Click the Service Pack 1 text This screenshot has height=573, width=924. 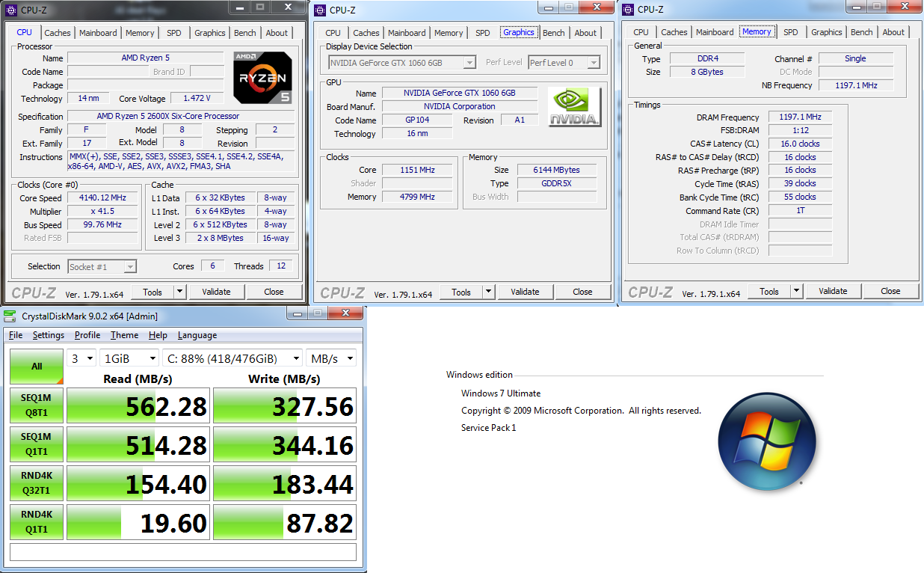489,428
